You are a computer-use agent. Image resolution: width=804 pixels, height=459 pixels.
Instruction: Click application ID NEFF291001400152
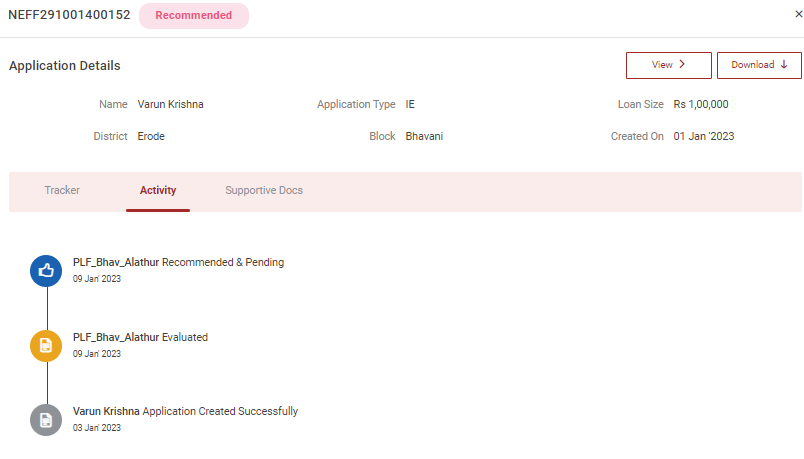click(69, 15)
